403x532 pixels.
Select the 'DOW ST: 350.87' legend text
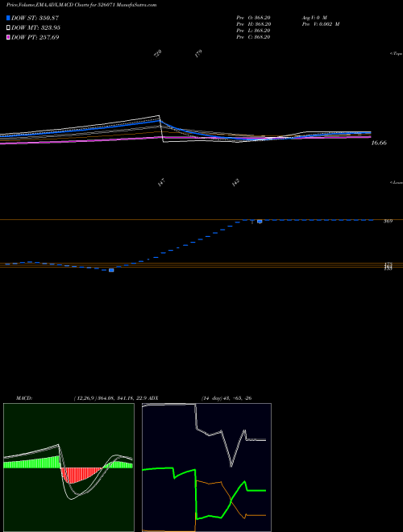click(35, 18)
